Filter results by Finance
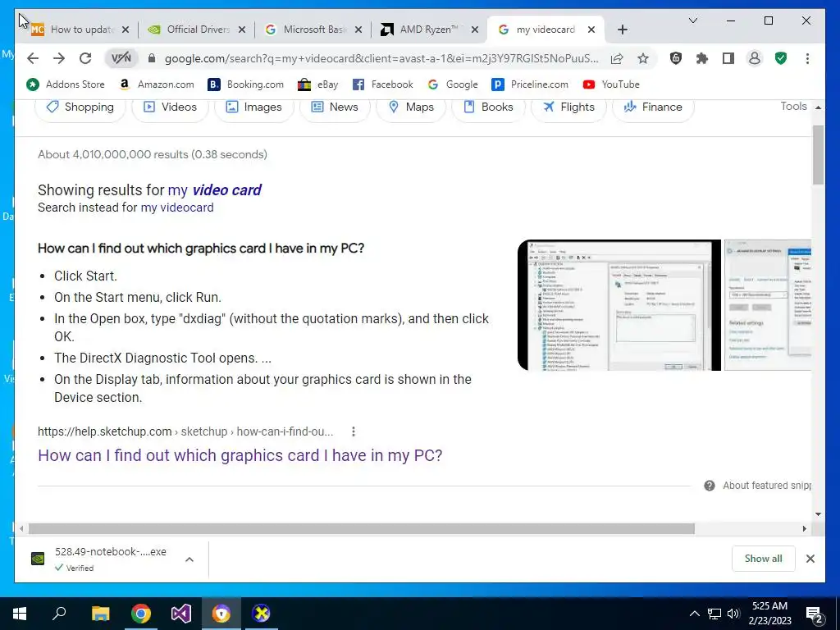The width and height of the screenshot is (840, 630). pos(653,107)
